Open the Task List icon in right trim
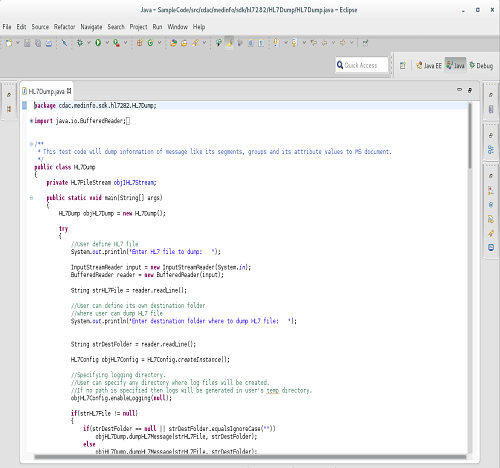Viewport: 500px width, 468px height. tap(491, 109)
